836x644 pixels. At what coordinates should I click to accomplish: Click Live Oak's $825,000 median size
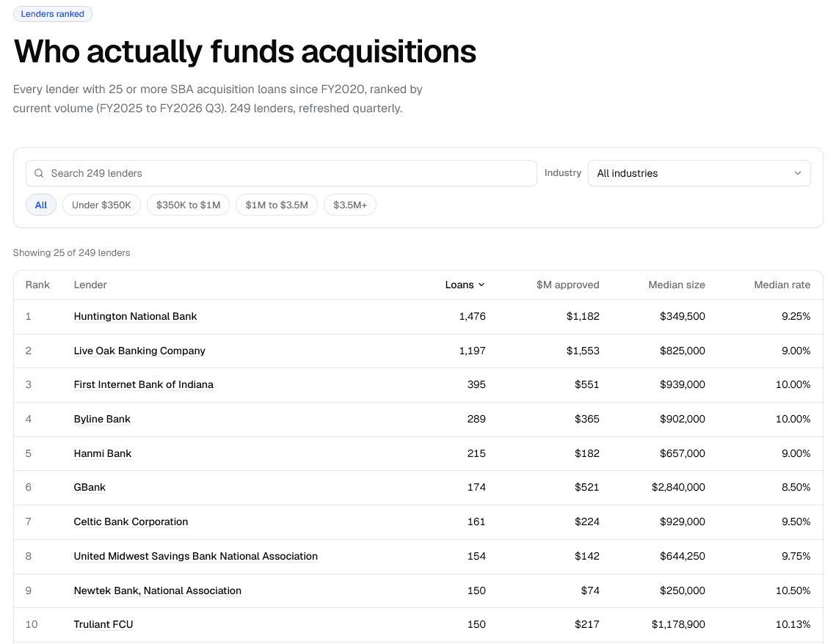coord(683,351)
